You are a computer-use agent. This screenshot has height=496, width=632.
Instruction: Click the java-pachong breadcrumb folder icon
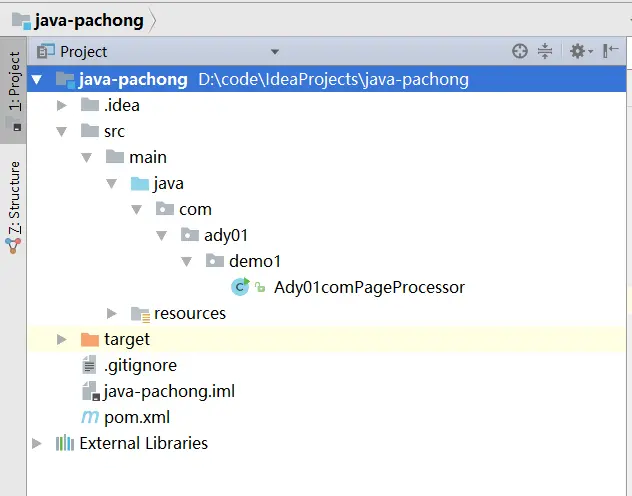21,21
